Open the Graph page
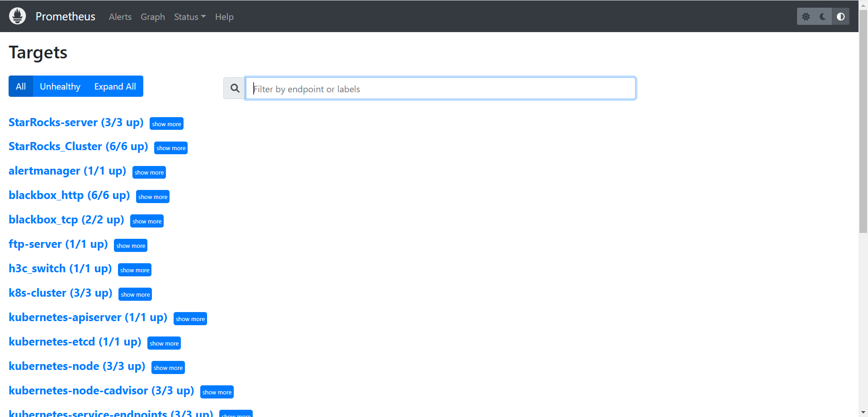 pos(153,17)
